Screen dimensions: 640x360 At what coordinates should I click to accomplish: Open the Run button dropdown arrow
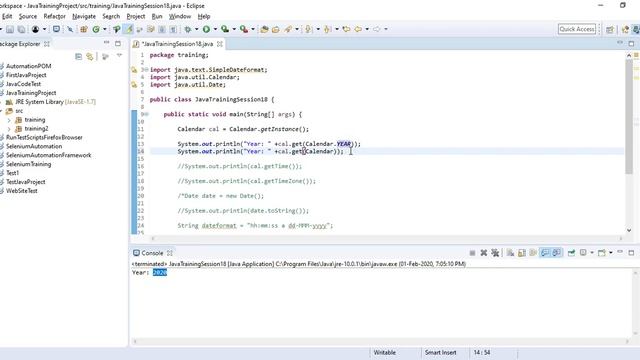point(215,29)
